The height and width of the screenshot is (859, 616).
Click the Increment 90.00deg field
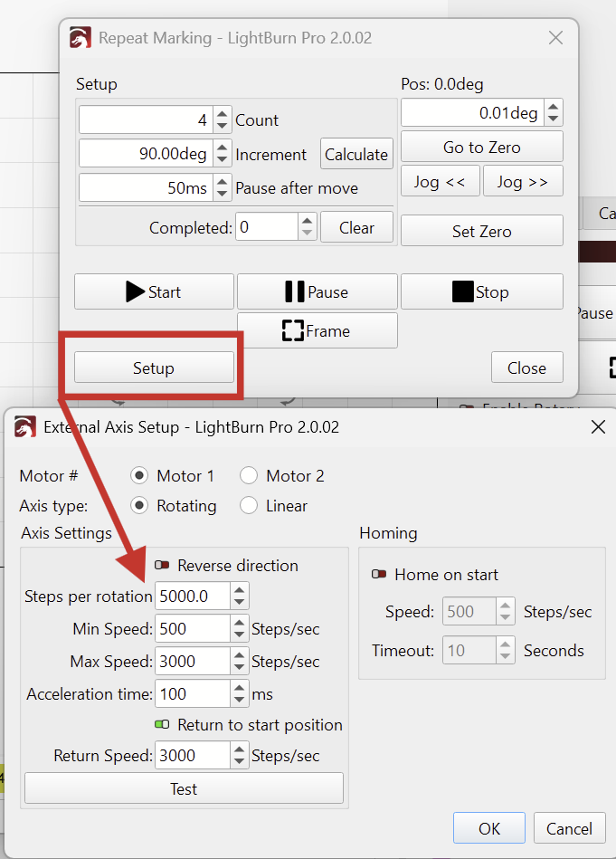coord(146,153)
